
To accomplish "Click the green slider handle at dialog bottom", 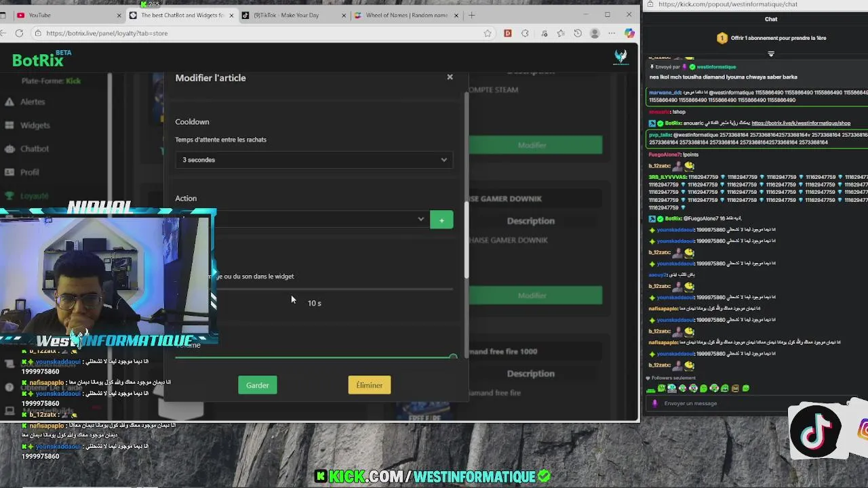I will tap(453, 357).
